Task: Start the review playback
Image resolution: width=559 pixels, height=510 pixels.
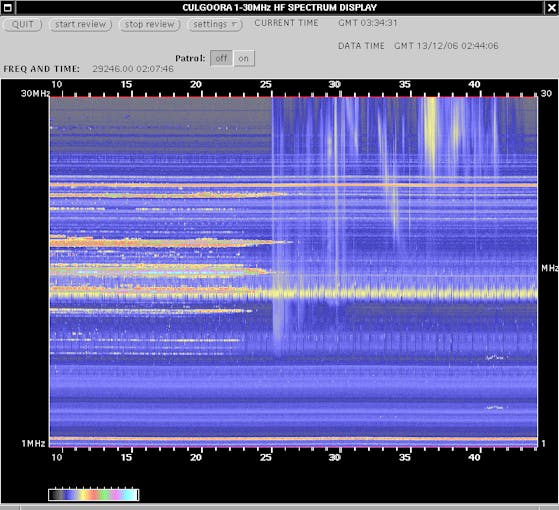Action: click(x=81, y=25)
